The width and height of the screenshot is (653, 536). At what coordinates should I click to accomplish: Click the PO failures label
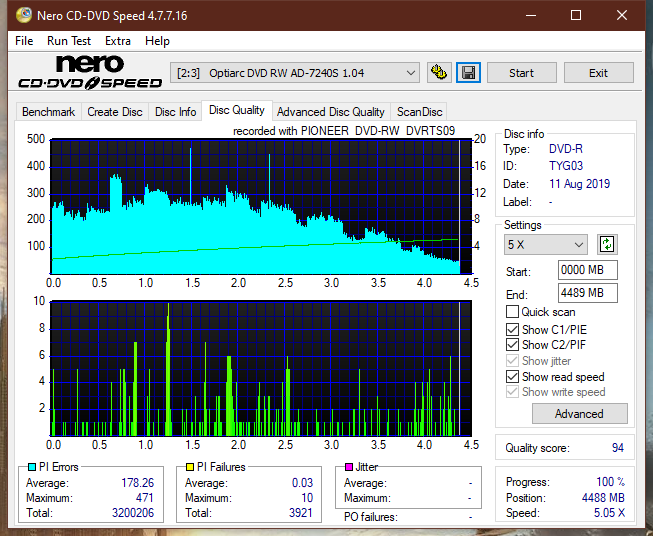click(x=371, y=517)
